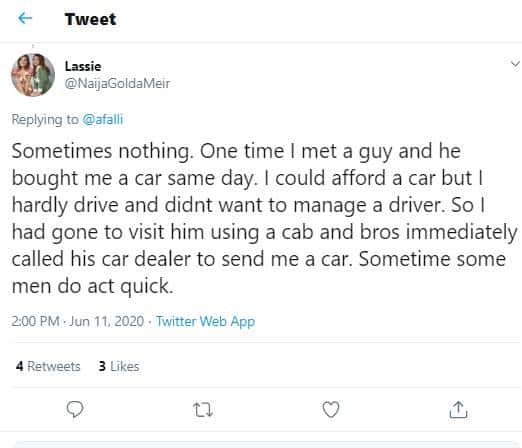
Task: Like the tweet with heart icon
Action: click(331, 409)
